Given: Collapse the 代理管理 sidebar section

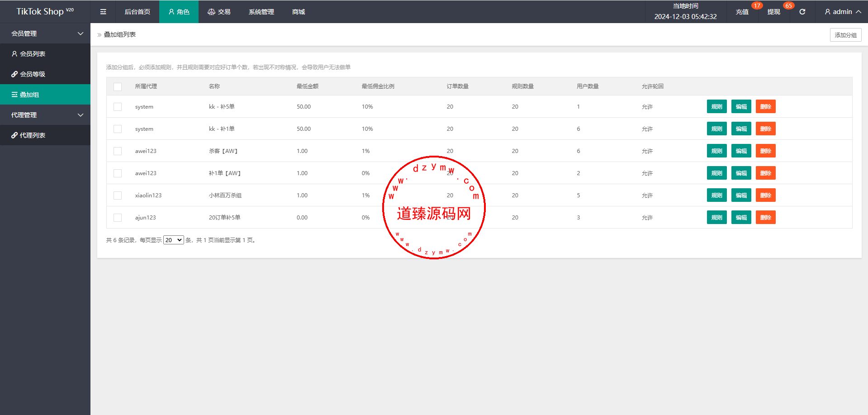Looking at the screenshot, I should coord(45,115).
